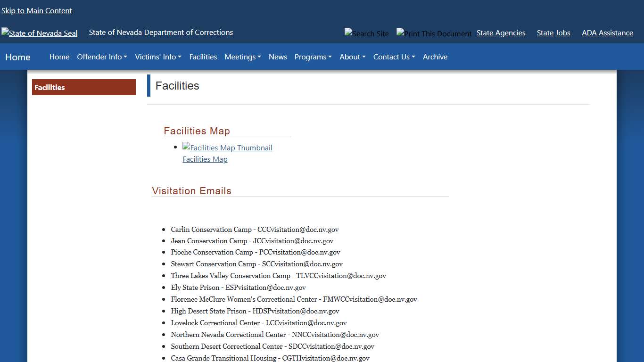Open the Search Site tool

pos(367,33)
